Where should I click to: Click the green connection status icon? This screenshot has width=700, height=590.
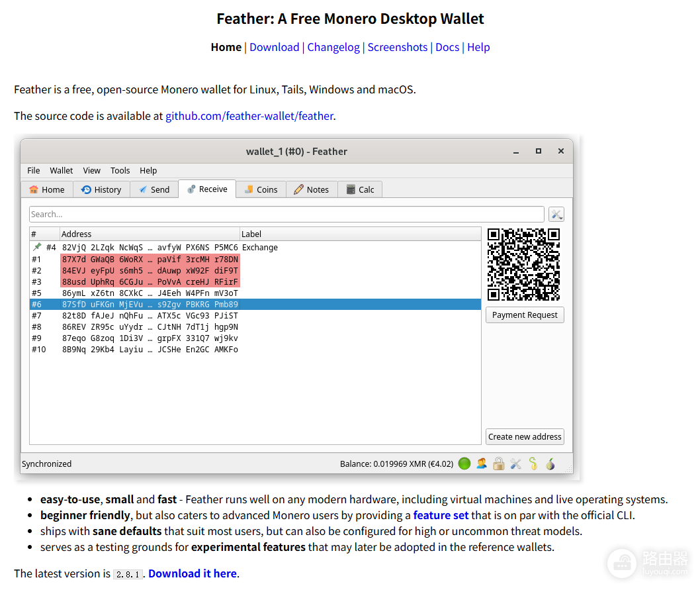coord(464,464)
